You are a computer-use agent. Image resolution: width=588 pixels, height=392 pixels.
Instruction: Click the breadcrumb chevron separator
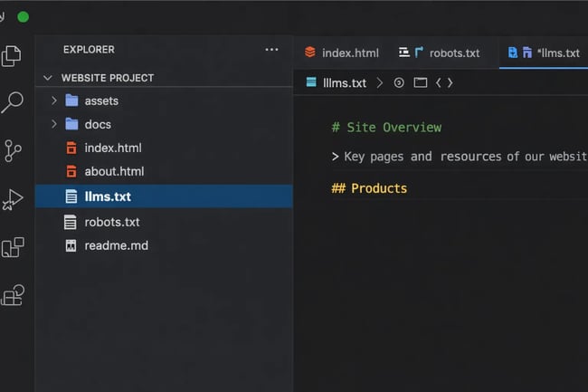(x=380, y=82)
